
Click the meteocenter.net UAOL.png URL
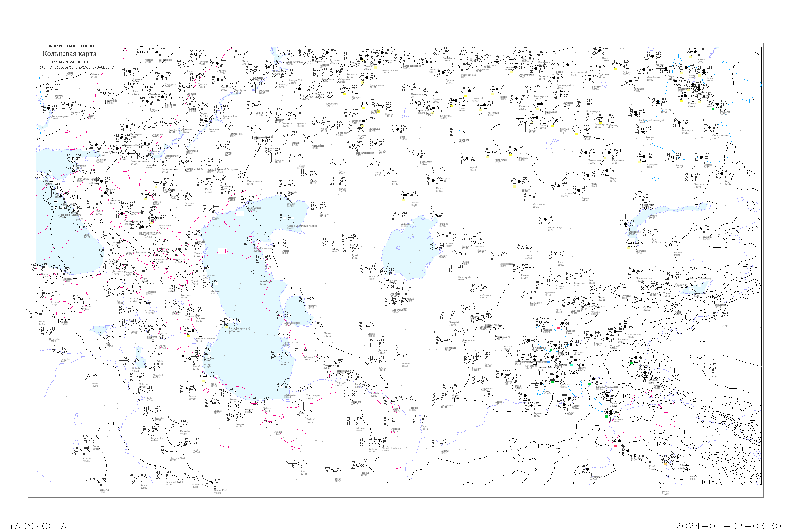click(x=75, y=68)
